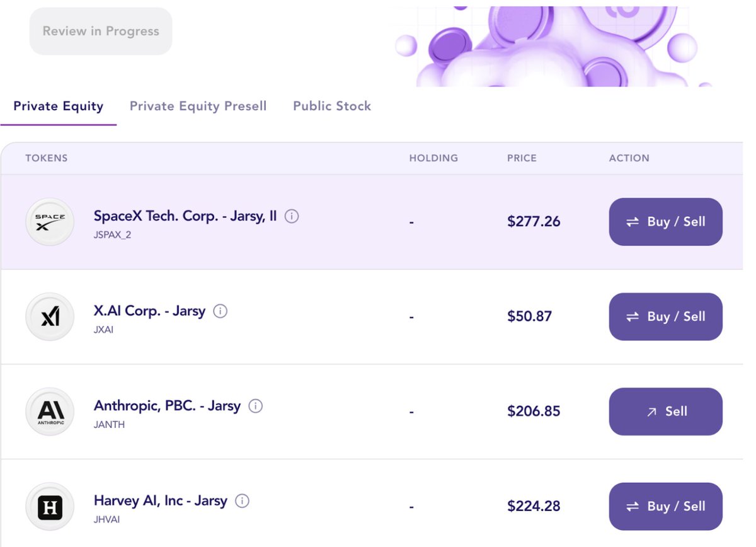Image resolution: width=756 pixels, height=547 pixels.
Task: Open info icon beside X.AI Corp.
Action: tap(220, 311)
